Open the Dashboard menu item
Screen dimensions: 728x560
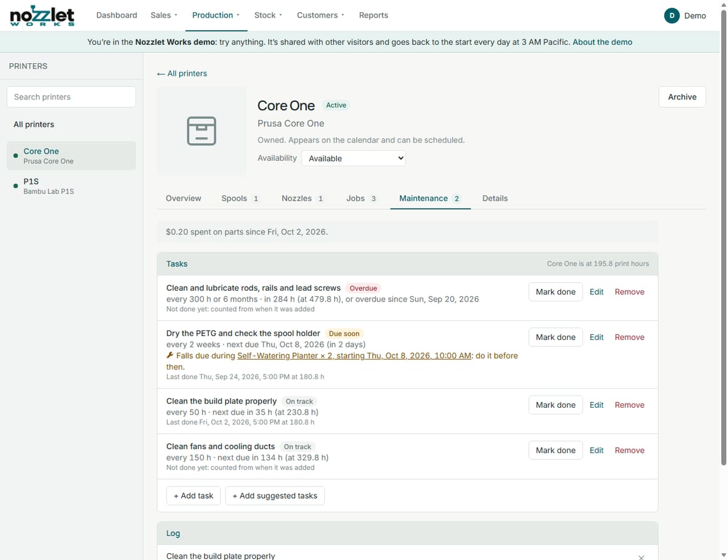[116, 15]
